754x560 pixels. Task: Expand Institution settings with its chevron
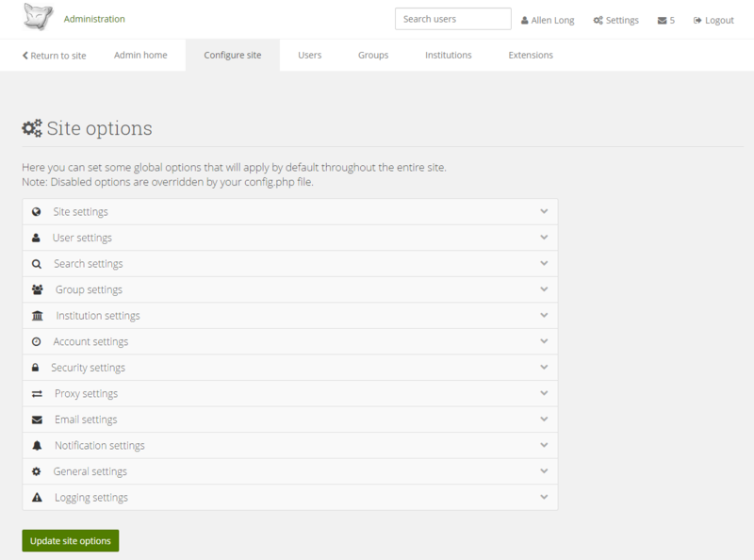click(544, 315)
